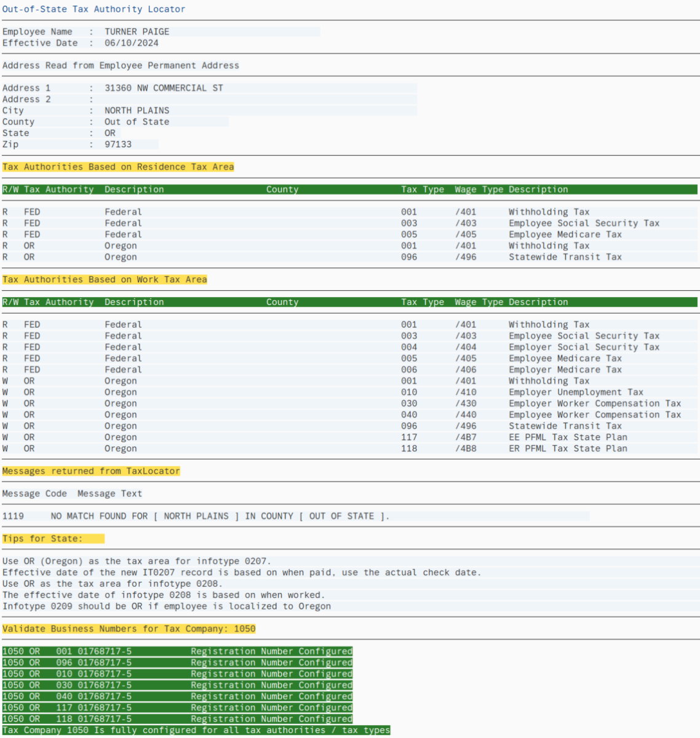Select registration line for tax type 117
The width and height of the screenshot is (700, 738).
click(177, 708)
